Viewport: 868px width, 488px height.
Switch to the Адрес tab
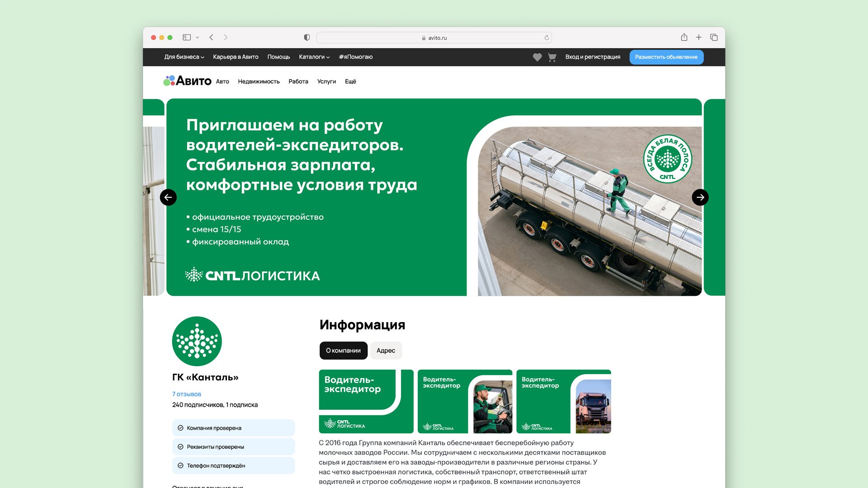[x=386, y=351]
